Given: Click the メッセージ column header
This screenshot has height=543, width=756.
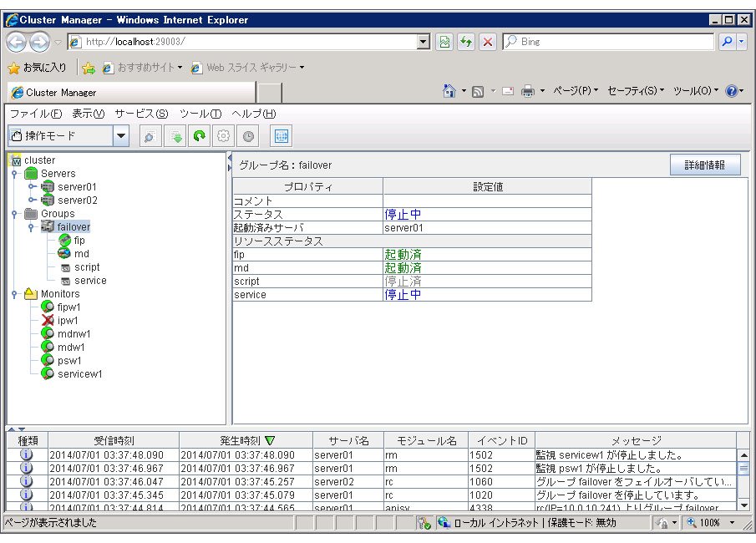Looking at the screenshot, I should (636, 441).
